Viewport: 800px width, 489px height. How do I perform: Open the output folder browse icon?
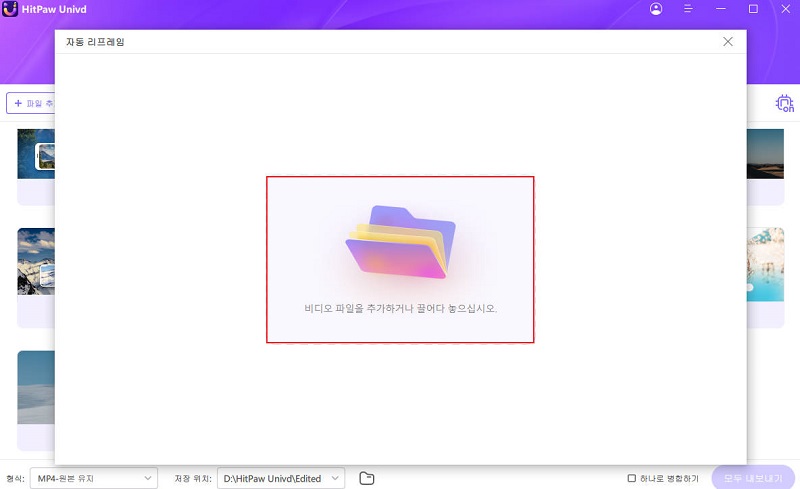[366, 478]
